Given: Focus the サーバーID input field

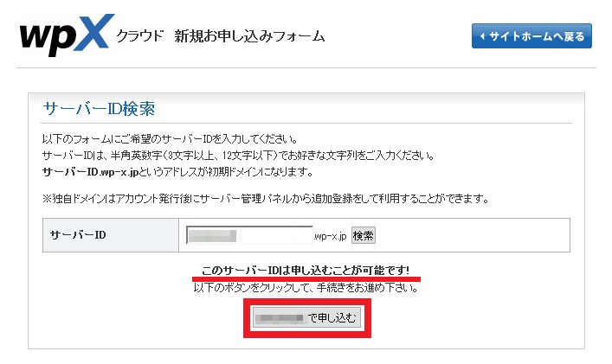Looking at the screenshot, I should [249, 235].
